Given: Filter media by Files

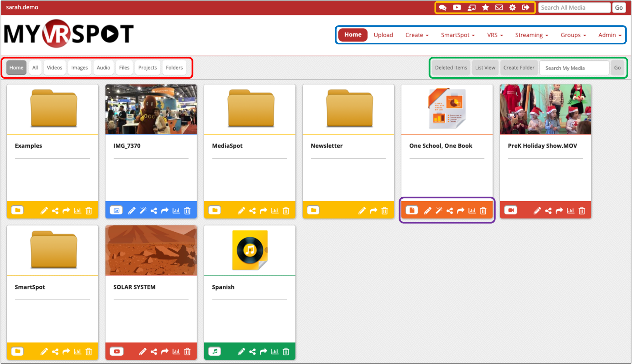Looking at the screenshot, I should coord(124,68).
